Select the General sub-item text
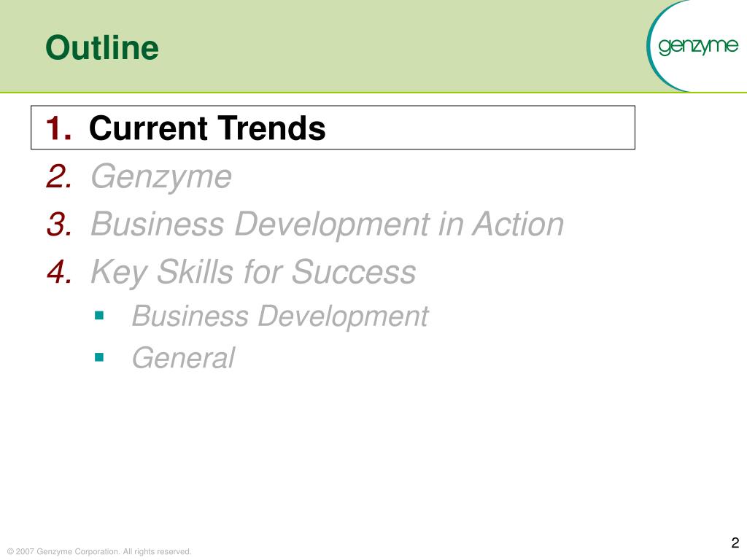Image resolution: width=747 pixels, height=560 pixels. (x=183, y=358)
